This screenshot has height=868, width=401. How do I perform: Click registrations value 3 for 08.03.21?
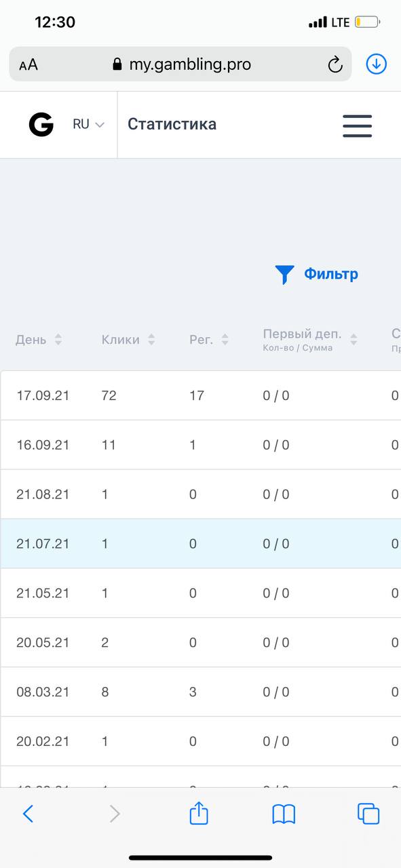193,692
